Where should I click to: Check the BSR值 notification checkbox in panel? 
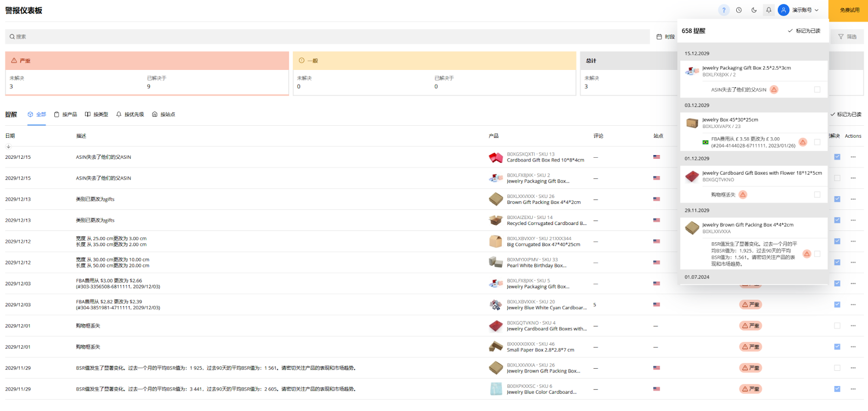[817, 254]
